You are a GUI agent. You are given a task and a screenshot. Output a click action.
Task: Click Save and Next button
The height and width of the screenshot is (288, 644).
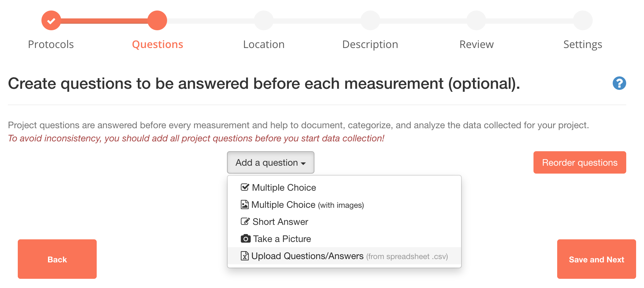pyautogui.click(x=596, y=259)
